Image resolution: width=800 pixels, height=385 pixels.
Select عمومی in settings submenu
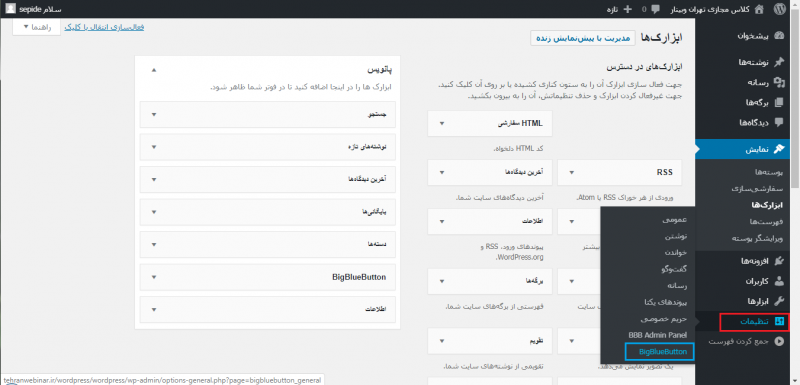(674, 220)
